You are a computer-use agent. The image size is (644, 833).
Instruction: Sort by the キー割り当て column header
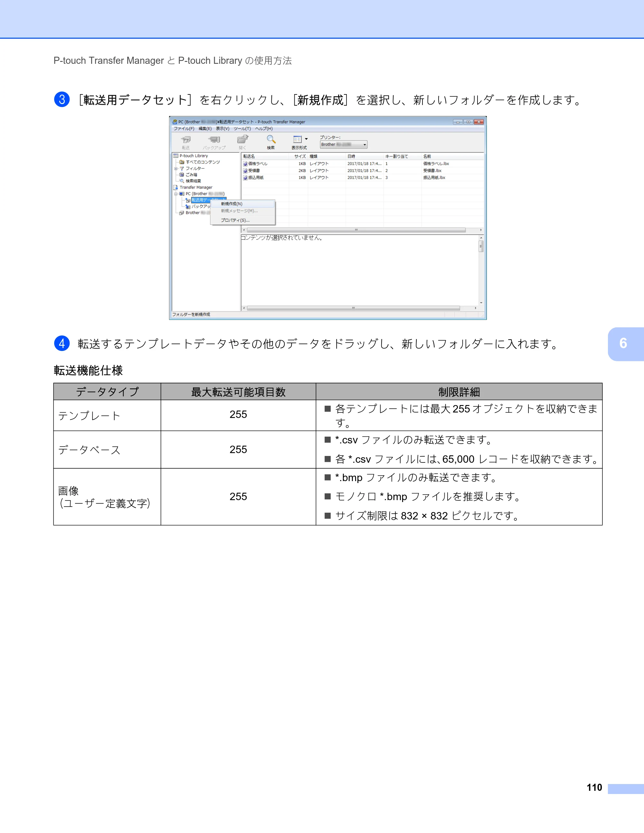coord(402,156)
